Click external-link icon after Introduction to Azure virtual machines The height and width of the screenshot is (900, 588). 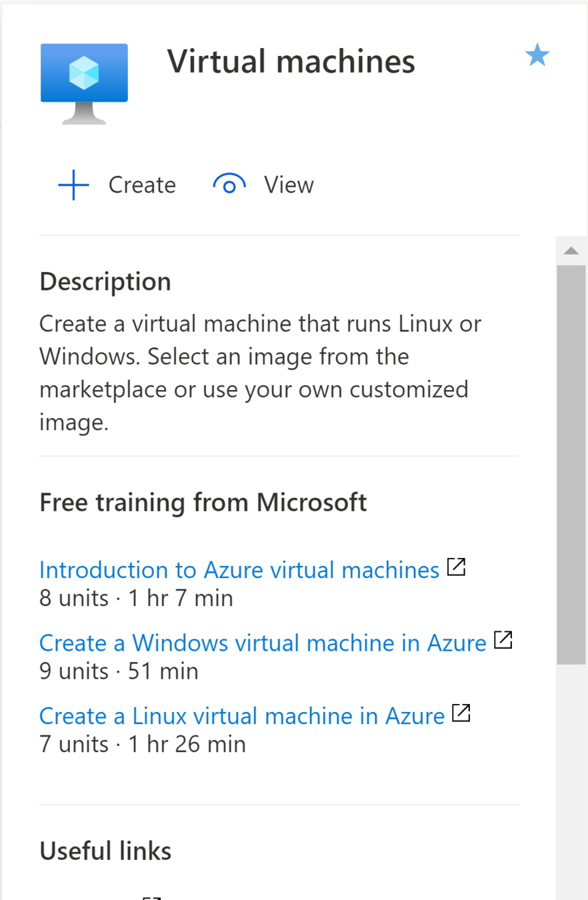[x=456, y=567]
